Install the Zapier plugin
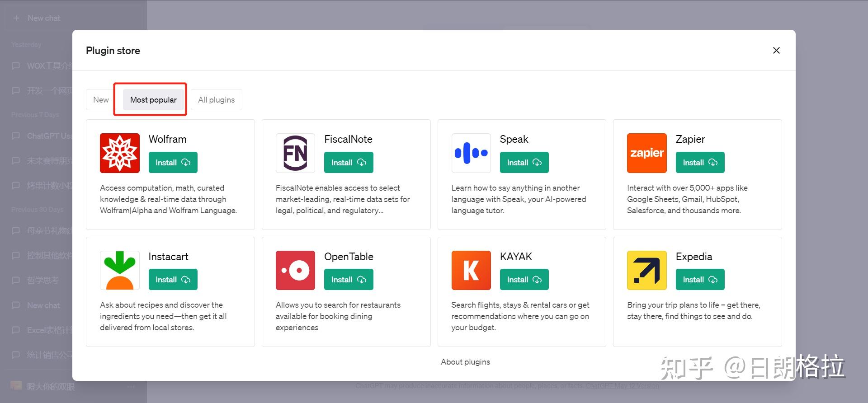The height and width of the screenshot is (403, 868). pyautogui.click(x=700, y=163)
